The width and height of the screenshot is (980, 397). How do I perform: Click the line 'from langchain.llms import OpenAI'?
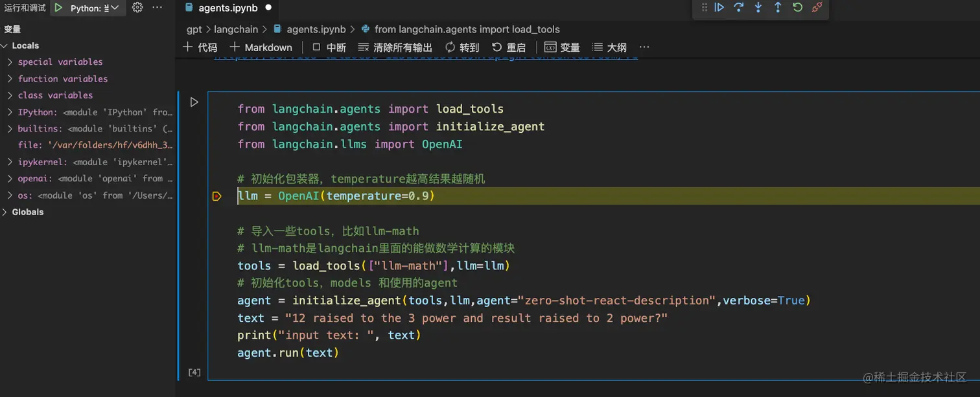coord(350,144)
